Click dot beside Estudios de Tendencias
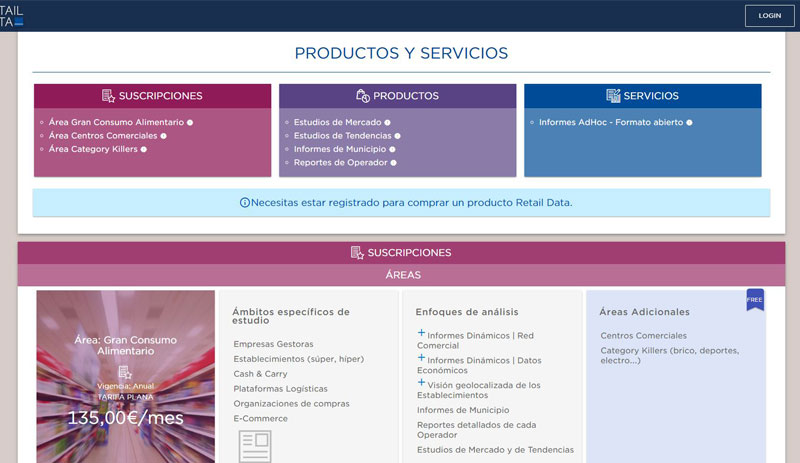This screenshot has width=800, height=463. 397,136
